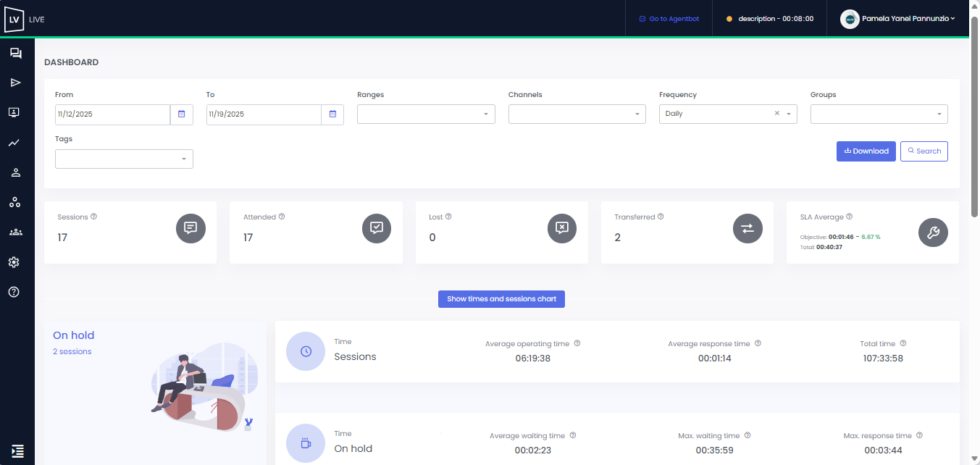
Task: Click the SLA Average wrench icon
Action: coord(933,232)
